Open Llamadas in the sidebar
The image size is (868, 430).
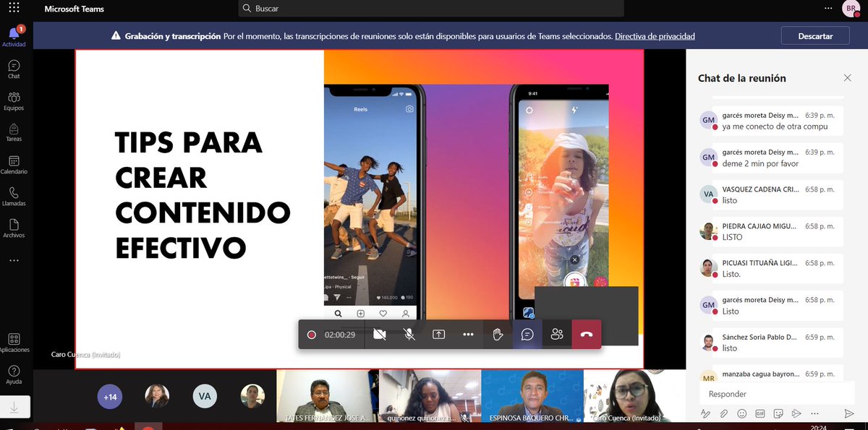pyautogui.click(x=14, y=196)
